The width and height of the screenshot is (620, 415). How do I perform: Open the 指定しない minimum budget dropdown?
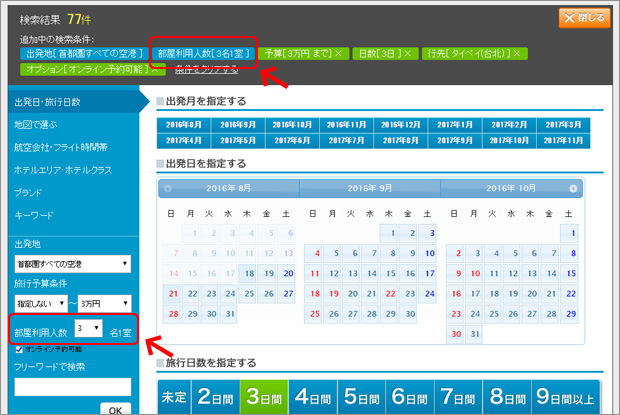pyautogui.click(x=40, y=302)
